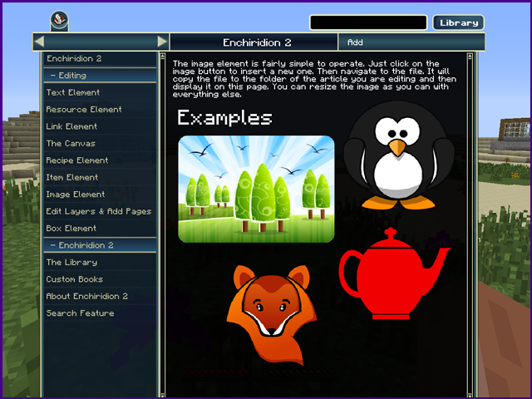The height and width of the screenshot is (399, 532).
Task: Collapse the Enchiridion 2 section header
Action: (100, 245)
